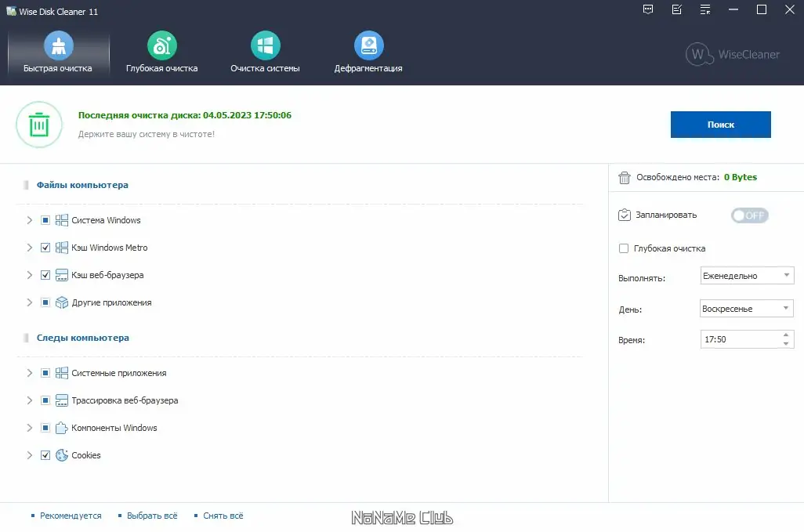Image resolution: width=804 pixels, height=532 pixels.
Task: Click the Системные приложения icon
Action: [62, 373]
